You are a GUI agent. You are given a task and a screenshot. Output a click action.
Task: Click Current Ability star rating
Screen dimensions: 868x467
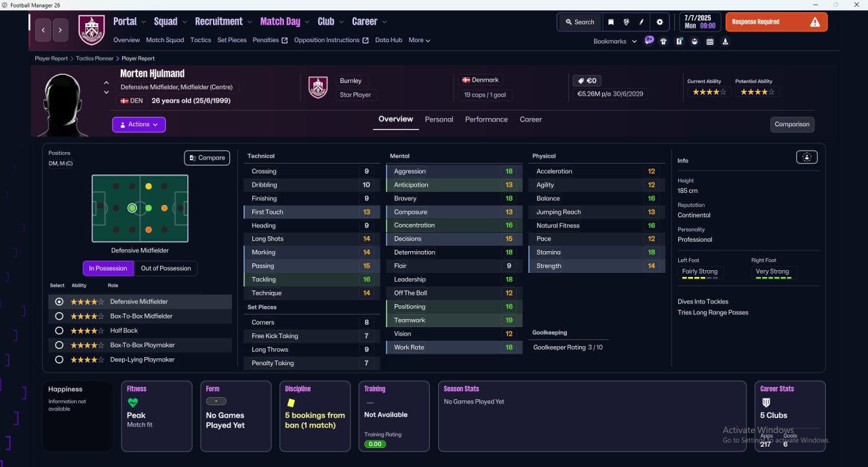pyautogui.click(x=709, y=92)
